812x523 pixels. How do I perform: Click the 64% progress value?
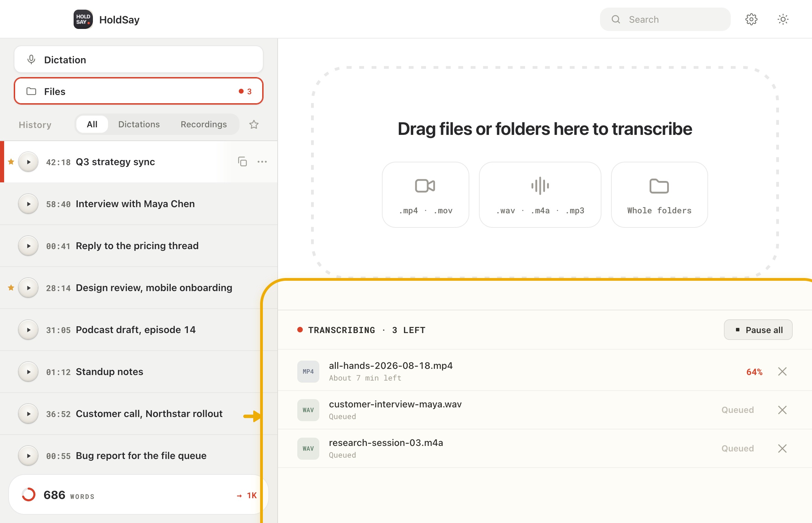click(x=755, y=372)
